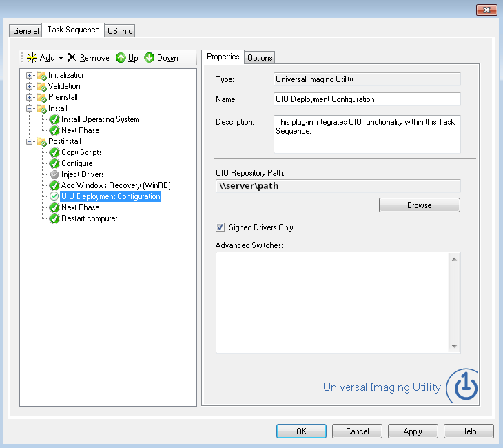
Task: Click the Validation folder icon
Action: click(x=42, y=87)
